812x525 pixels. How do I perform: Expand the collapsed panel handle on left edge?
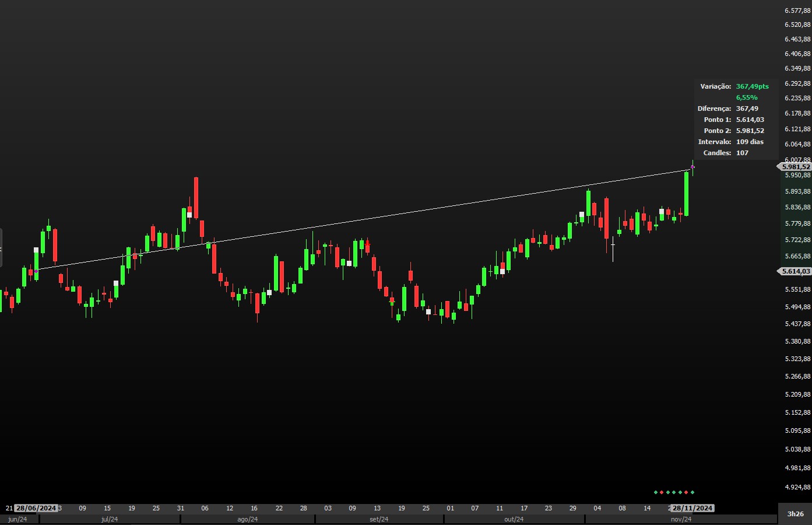click(x=1, y=248)
